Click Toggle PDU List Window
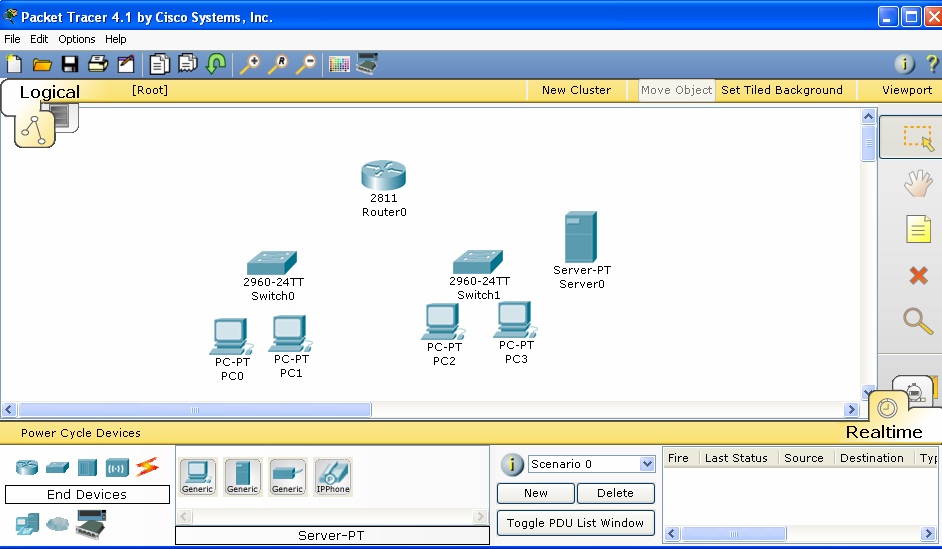 [x=575, y=523]
